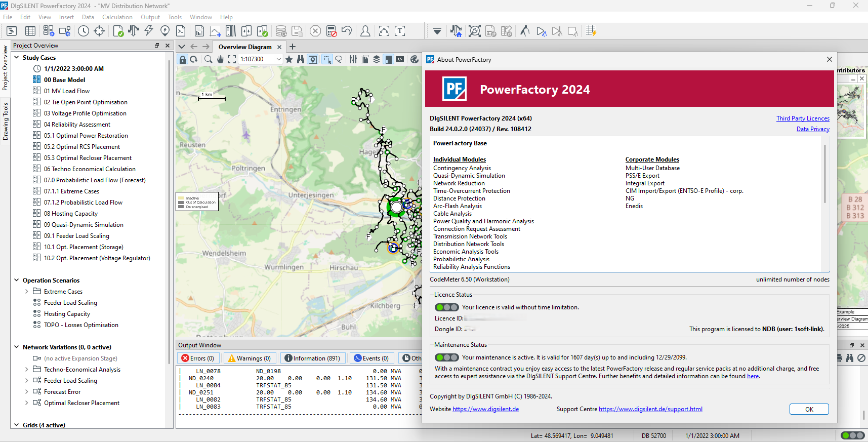
Task: Collapse the Study Cases section
Action: 17,57
